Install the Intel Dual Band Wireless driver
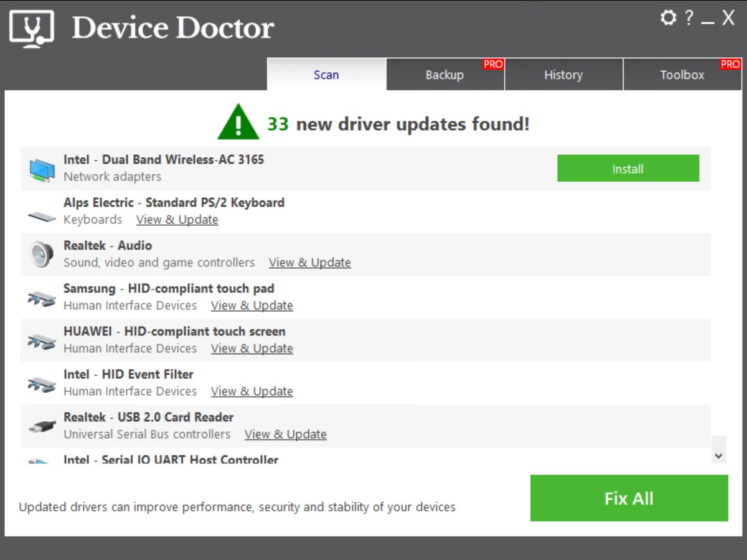Screen dimensions: 747x560 pos(628,169)
